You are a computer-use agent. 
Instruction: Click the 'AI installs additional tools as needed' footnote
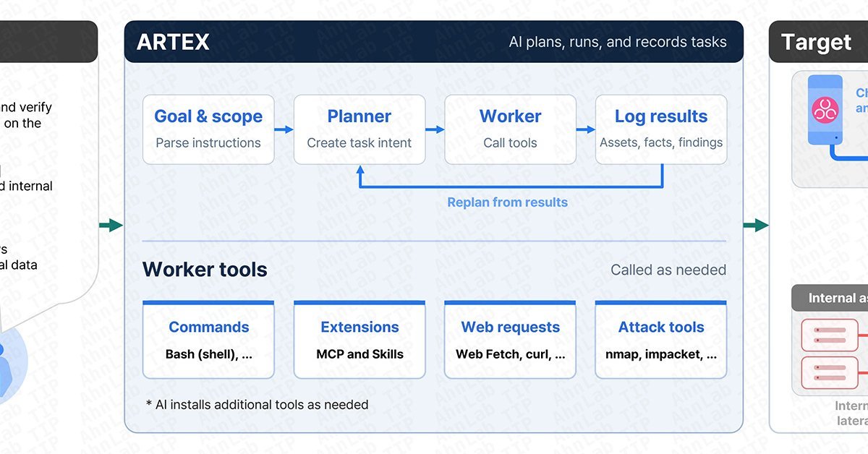click(x=257, y=405)
